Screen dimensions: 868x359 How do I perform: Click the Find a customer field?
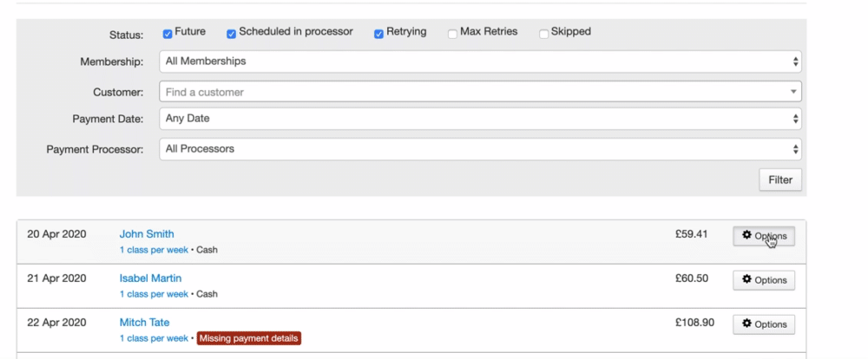click(x=480, y=92)
